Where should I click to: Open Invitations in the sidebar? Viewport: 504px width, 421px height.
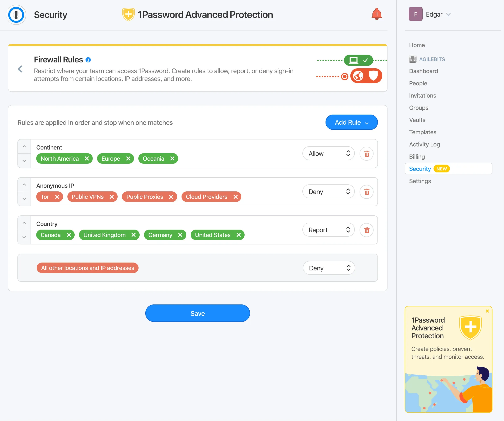pyautogui.click(x=422, y=96)
